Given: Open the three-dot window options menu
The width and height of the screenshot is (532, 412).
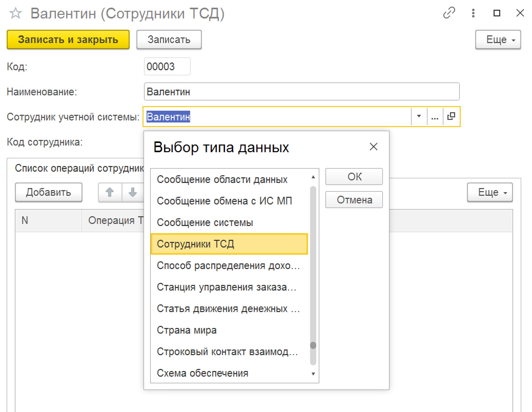Looking at the screenshot, I should 473,13.
